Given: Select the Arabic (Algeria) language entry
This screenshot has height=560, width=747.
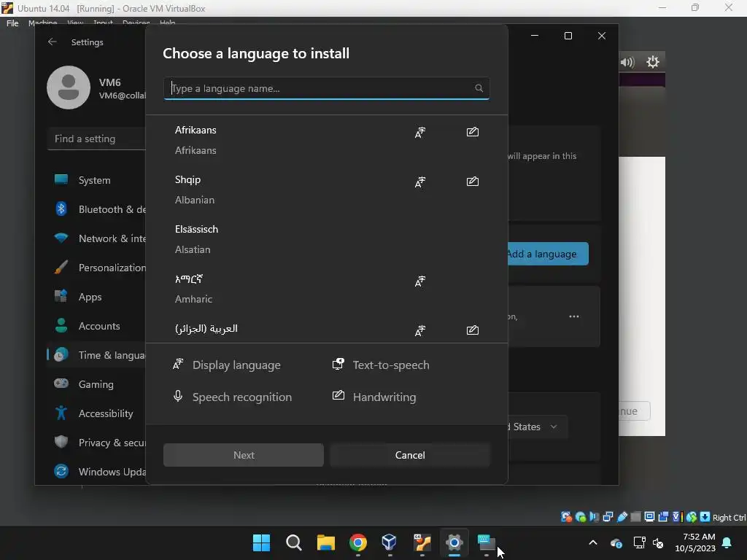Looking at the screenshot, I should click(x=326, y=330).
